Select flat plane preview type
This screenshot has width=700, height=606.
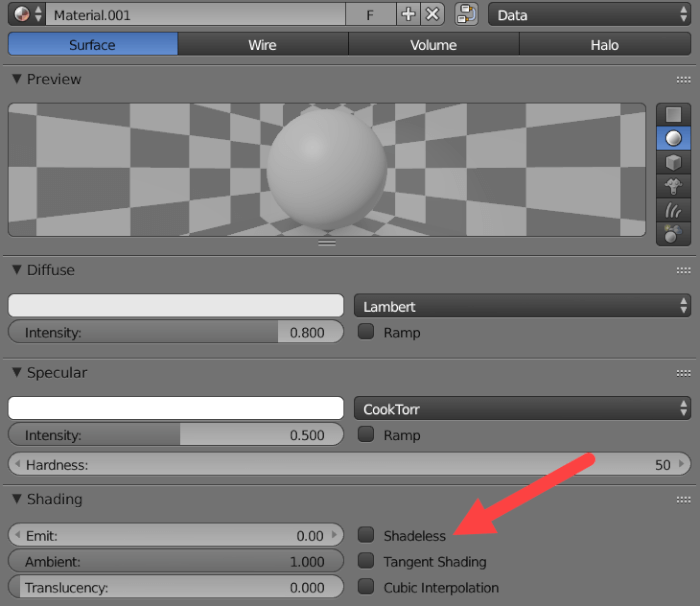(x=673, y=115)
